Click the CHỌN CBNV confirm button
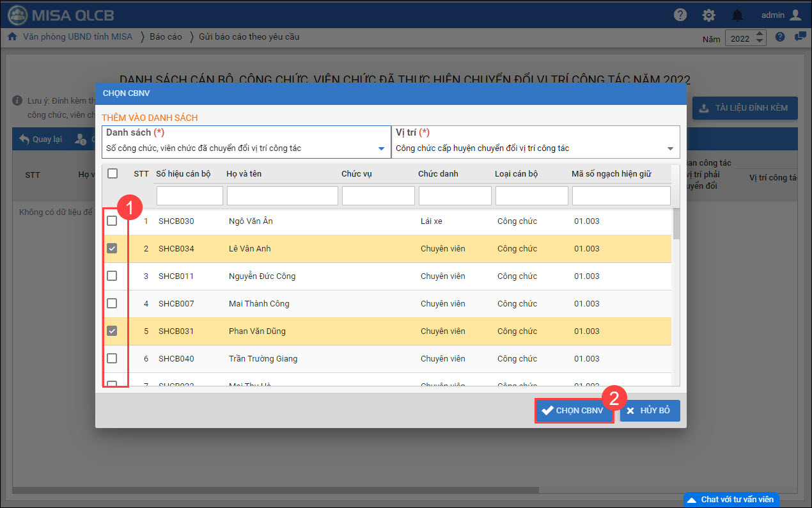 [x=574, y=411]
